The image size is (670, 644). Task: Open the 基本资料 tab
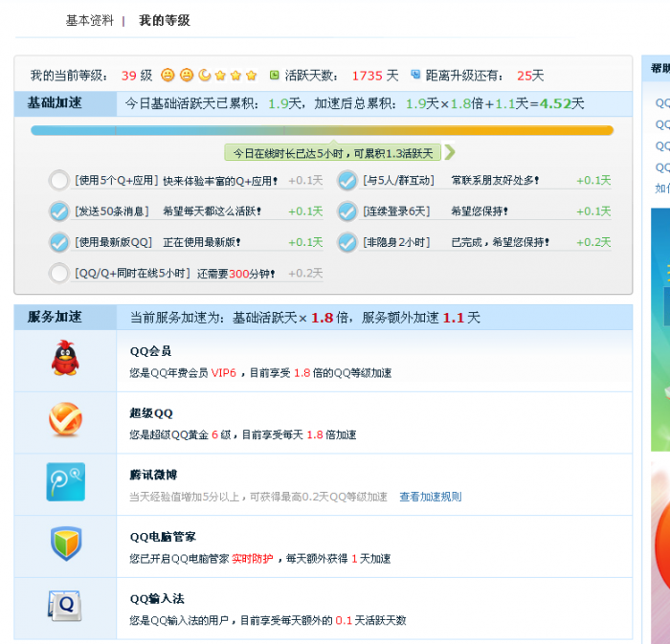[90, 20]
